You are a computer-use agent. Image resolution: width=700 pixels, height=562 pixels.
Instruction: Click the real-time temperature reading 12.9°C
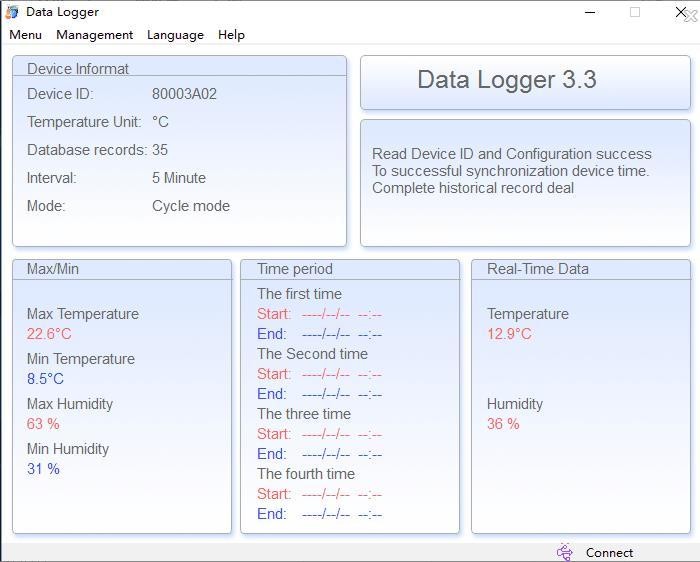(x=509, y=334)
